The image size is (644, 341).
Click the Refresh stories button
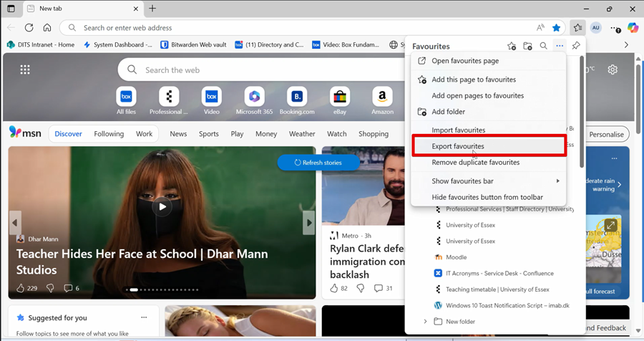pos(318,163)
